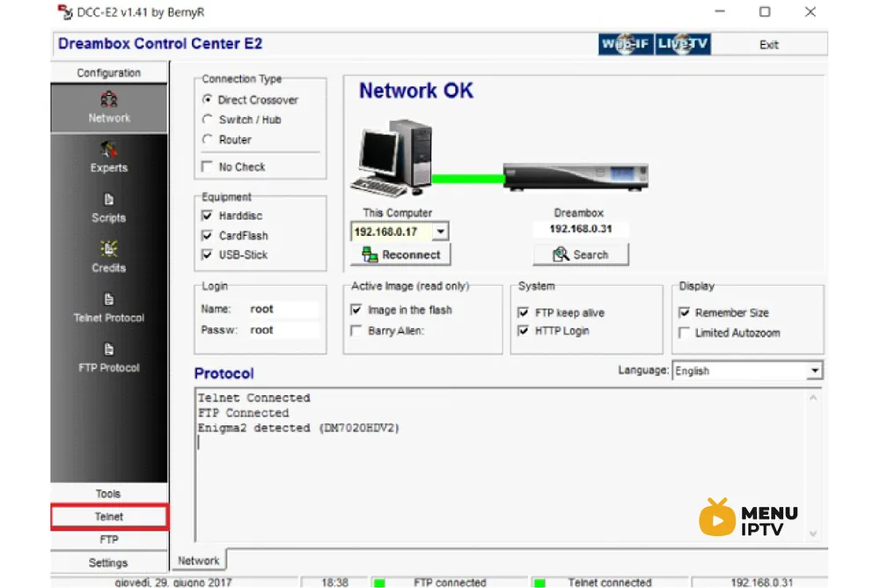Screen dimensions: 880x588
Task: Click the Dreambox receiver image
Action: tap(576, 177)
